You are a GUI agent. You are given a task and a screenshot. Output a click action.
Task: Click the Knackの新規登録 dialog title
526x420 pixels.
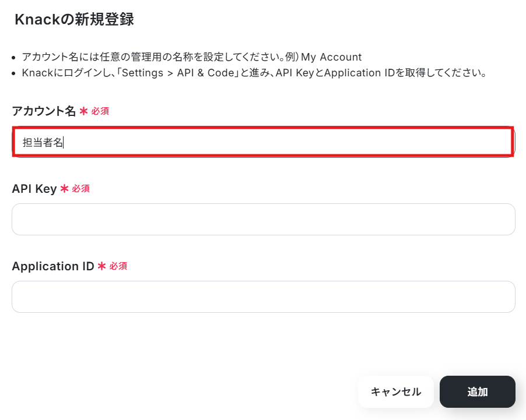click(x=74, y=19)
